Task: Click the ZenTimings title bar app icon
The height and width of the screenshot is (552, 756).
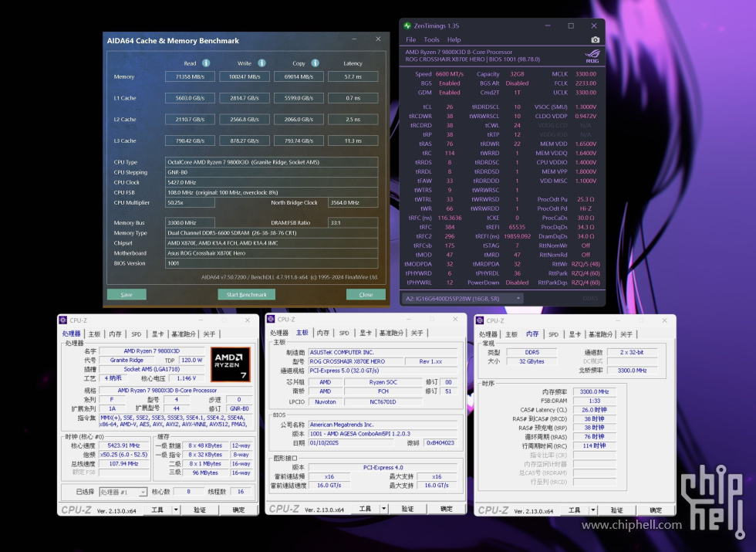Action: 407,25
